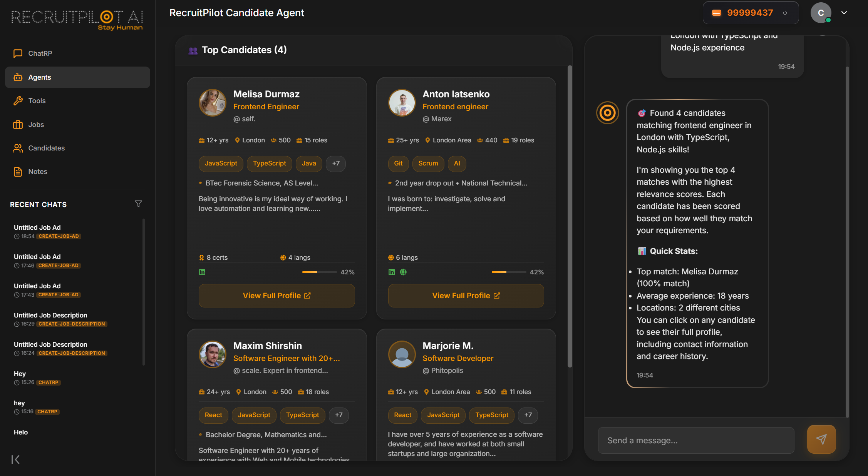Click the Jobs briefcase icon
This screenshot has width=868, height=476.
(x=18, y=125)
